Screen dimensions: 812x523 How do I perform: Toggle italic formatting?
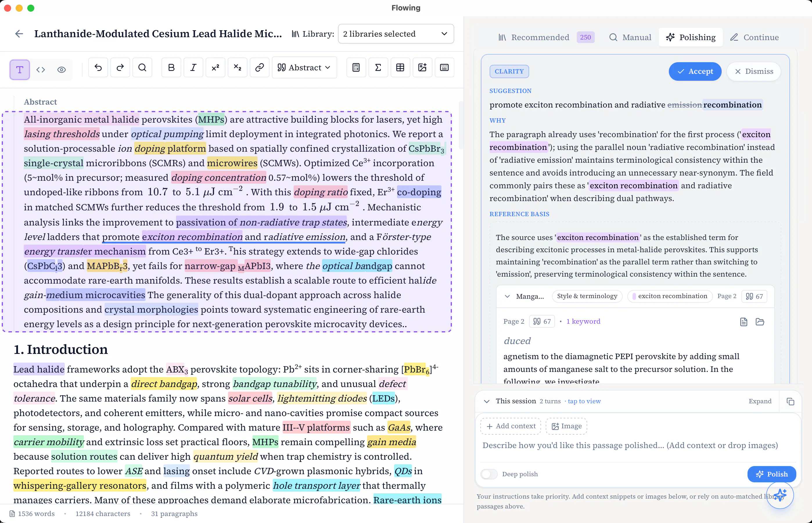(x=193, y=68)
